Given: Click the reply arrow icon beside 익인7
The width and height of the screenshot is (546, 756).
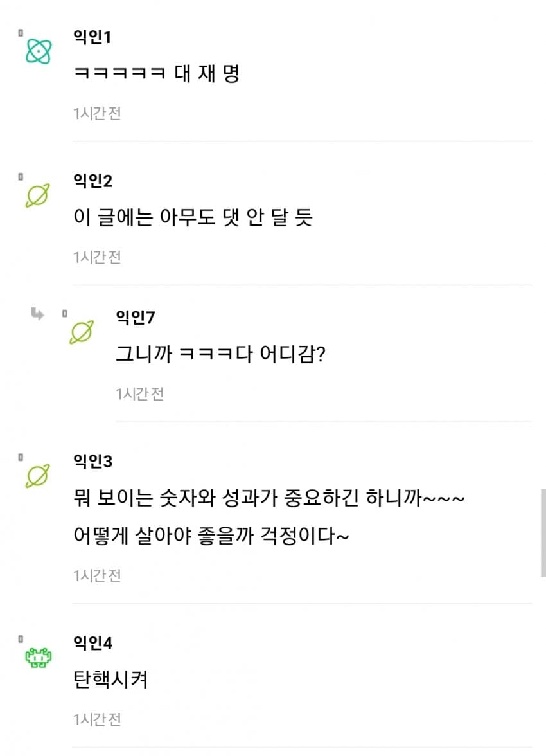Looking at the screenshot, I should (x=37, y=314).
